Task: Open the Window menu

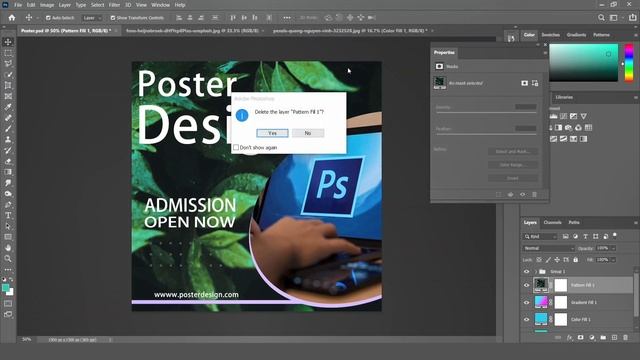Action: [160, 5]
